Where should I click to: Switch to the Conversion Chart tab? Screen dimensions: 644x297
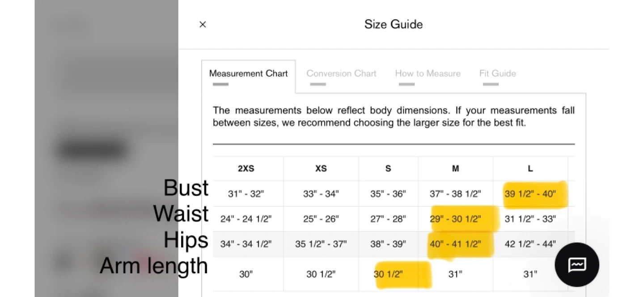coord(341,74)
